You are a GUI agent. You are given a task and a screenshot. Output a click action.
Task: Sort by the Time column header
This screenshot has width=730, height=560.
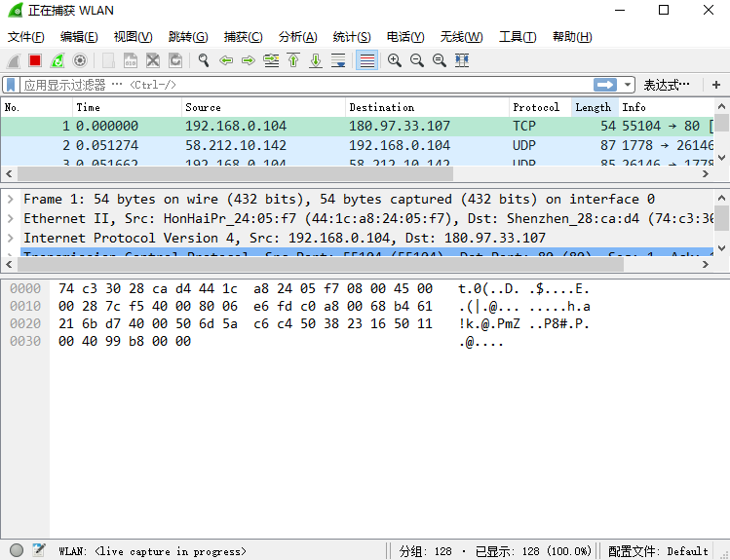pyautogui.click(x=127, y=107)
